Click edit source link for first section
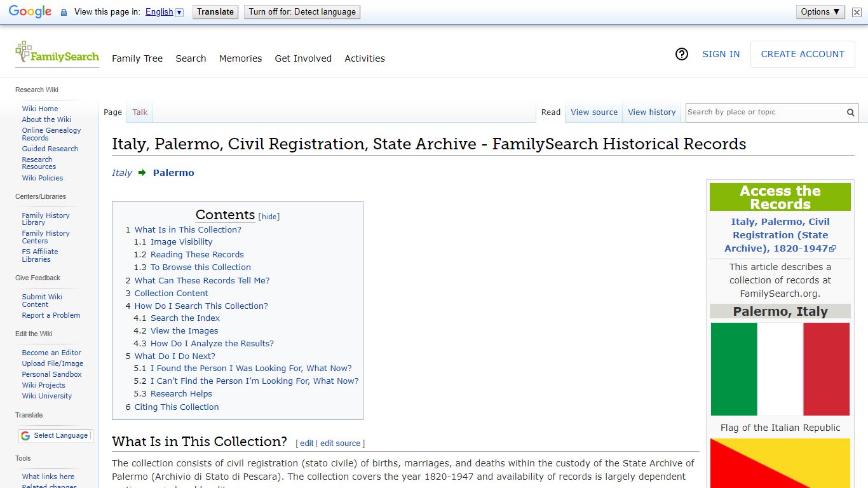The width and height of the screenshot is (868, 488). (341, 444)
